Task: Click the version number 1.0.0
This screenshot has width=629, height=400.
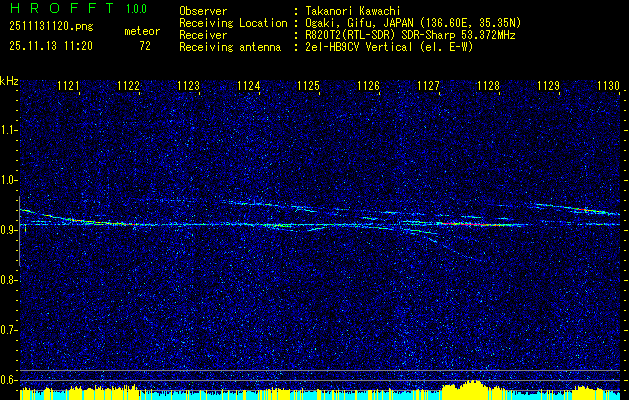Action: tap(136, 8)
